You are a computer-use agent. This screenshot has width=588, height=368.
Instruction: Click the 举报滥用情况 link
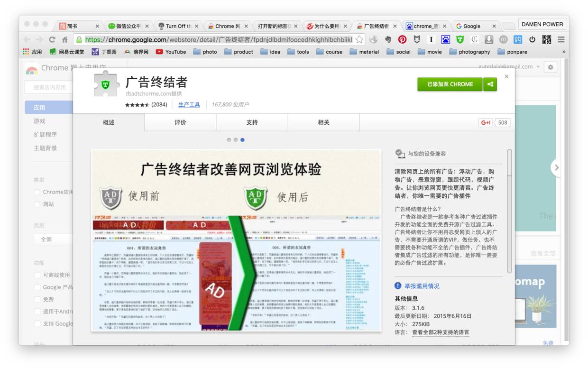pos(422,286)
